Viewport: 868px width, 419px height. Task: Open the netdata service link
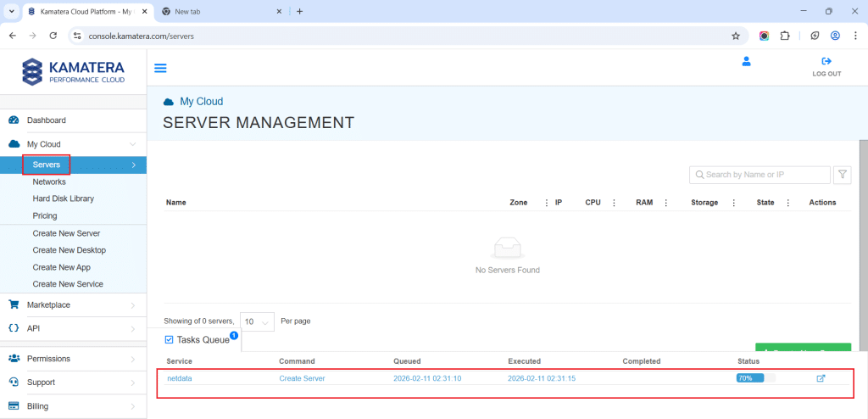(x=179, y=378)
